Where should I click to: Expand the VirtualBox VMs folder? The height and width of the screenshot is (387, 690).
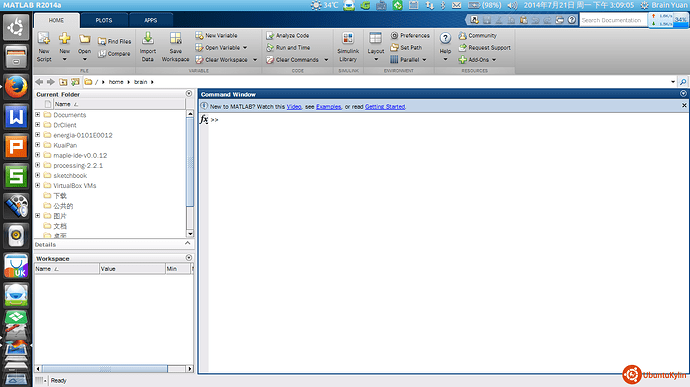click(38, 185)
